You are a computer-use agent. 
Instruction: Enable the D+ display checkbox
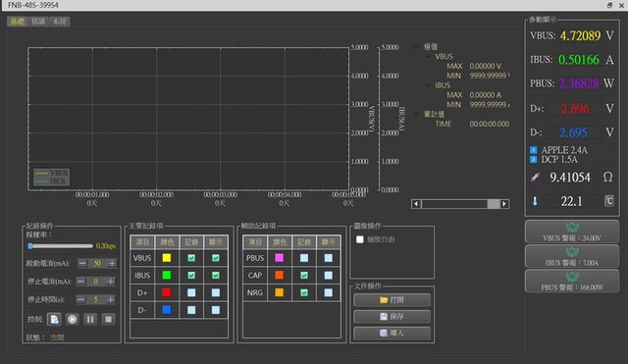pyautogui.click(x=216, y=292)
